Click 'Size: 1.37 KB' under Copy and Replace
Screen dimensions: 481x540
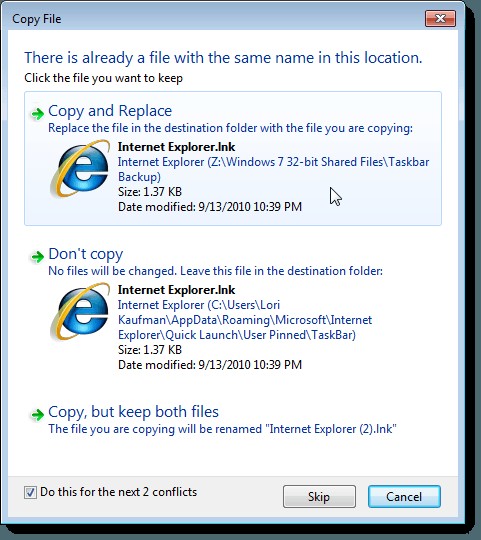tap(150, 192)
